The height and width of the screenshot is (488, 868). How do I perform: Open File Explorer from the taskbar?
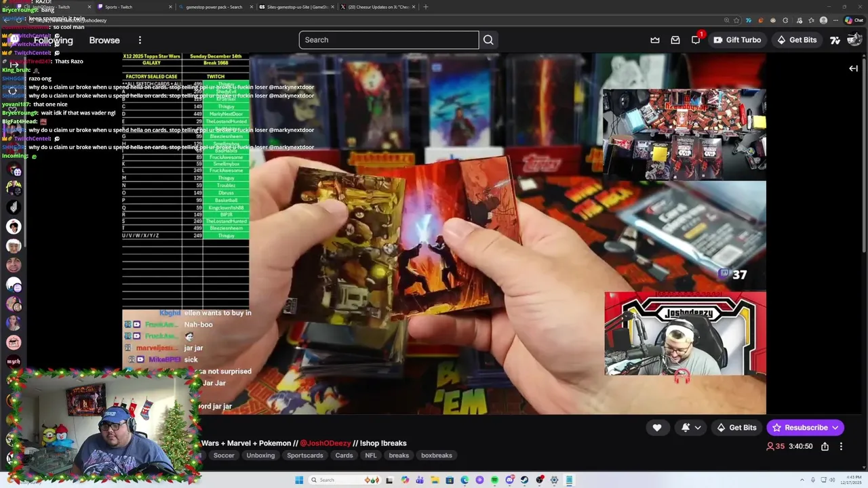[435, 480]
